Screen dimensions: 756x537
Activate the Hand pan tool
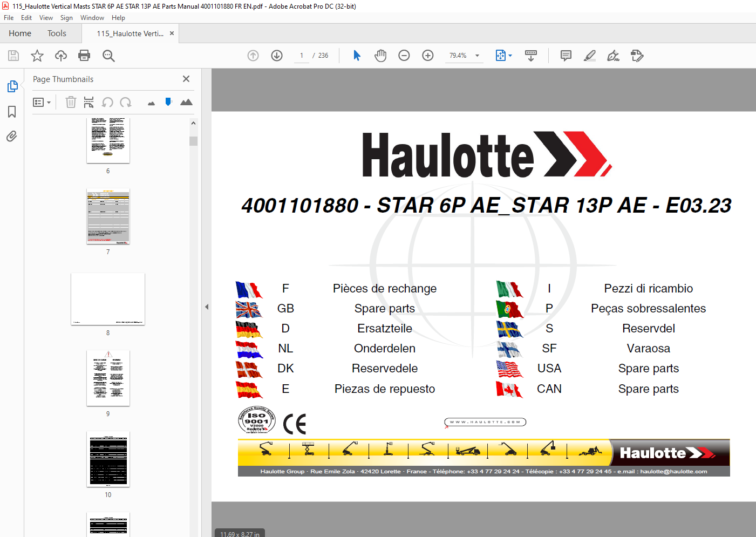click(380, 56)
